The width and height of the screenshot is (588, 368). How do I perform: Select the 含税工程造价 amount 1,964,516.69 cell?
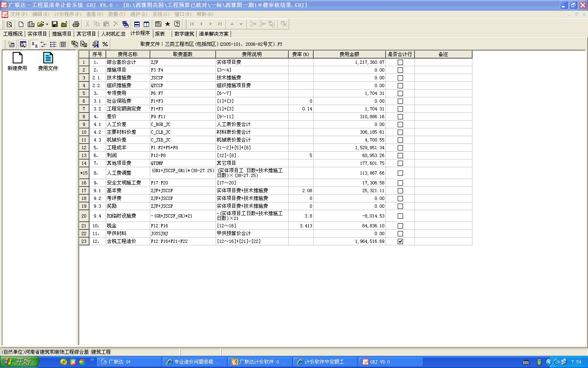[x=350, y=241]
